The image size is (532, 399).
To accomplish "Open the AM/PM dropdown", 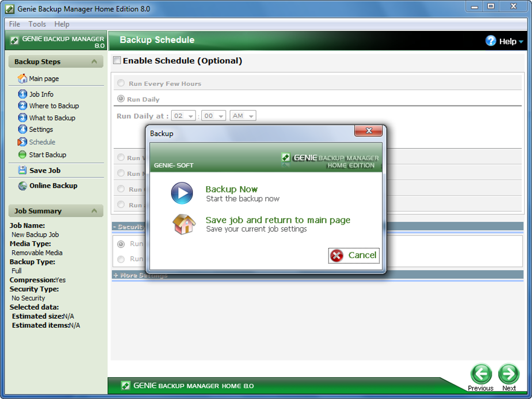I will coord(243,116).
